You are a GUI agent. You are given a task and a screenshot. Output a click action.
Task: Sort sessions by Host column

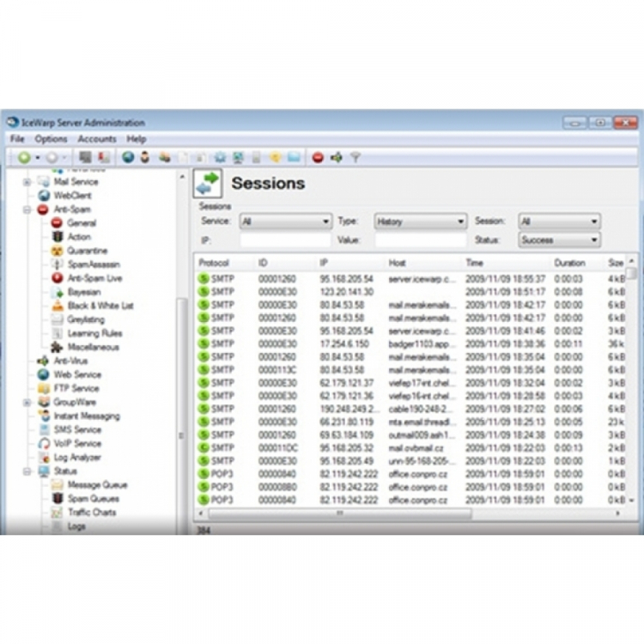423,263
